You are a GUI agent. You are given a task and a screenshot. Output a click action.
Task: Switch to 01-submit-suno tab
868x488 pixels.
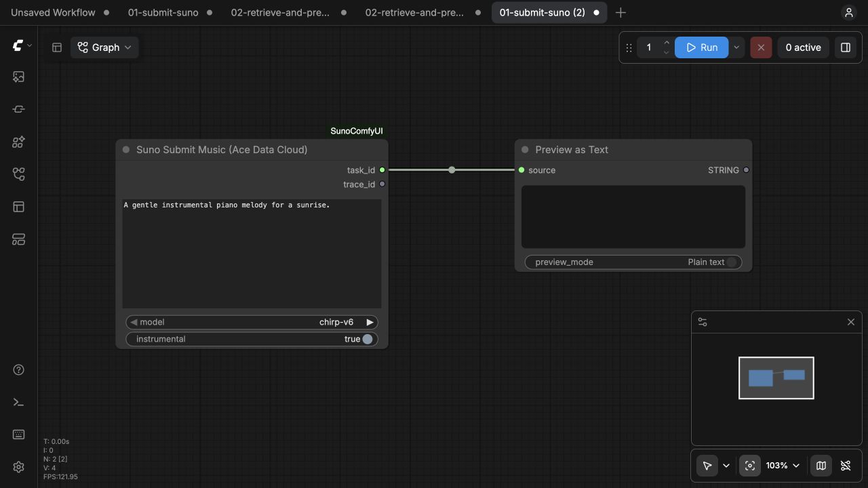170,12
